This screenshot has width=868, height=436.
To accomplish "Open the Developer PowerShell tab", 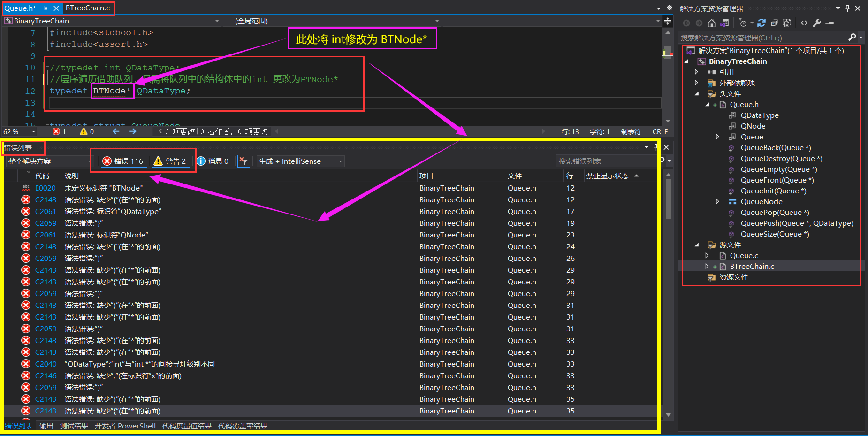I will (x=125, y=426).
